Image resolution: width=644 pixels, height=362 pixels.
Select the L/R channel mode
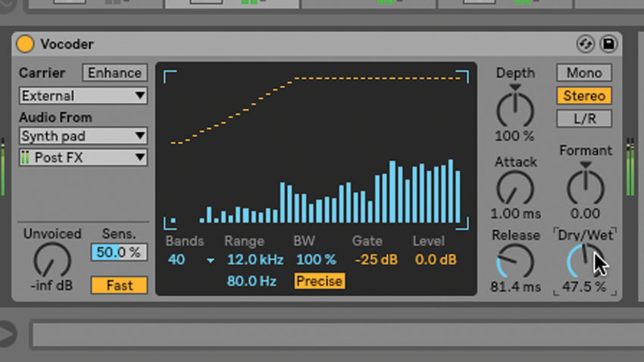[584, 119]
